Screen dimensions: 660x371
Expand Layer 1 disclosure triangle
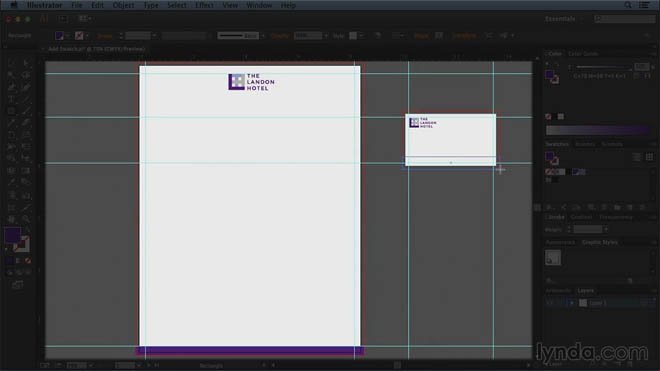pyautogui.click(x=572, y=303)
